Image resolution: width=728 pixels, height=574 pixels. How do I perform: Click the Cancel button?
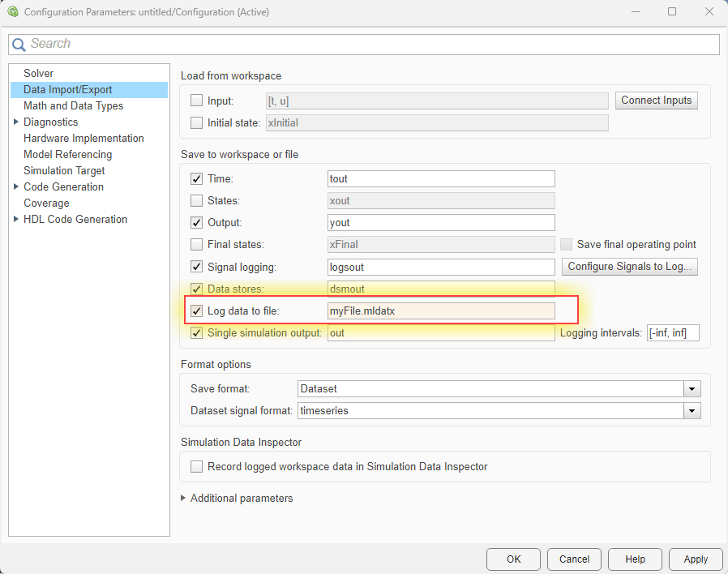pos(574,559)
